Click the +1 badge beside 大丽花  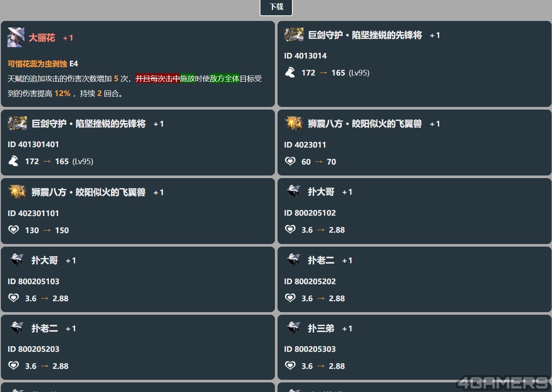click(x=68, y=38)
